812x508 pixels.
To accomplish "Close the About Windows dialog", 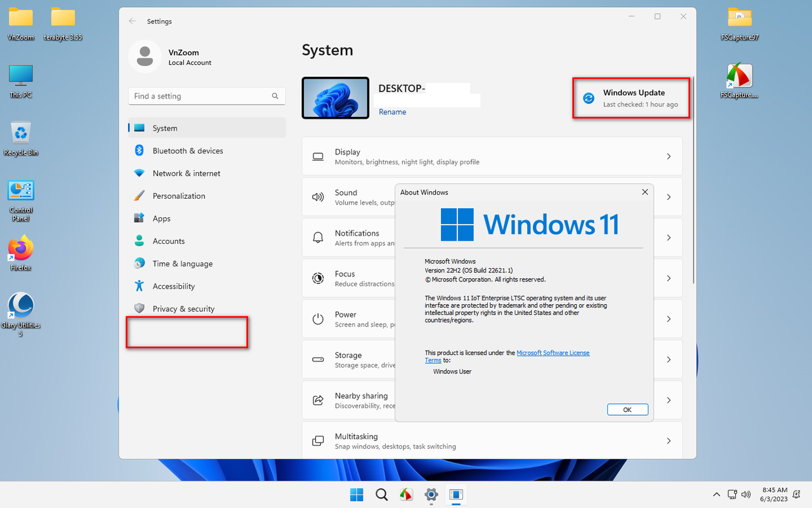I will tap(645, 192).
